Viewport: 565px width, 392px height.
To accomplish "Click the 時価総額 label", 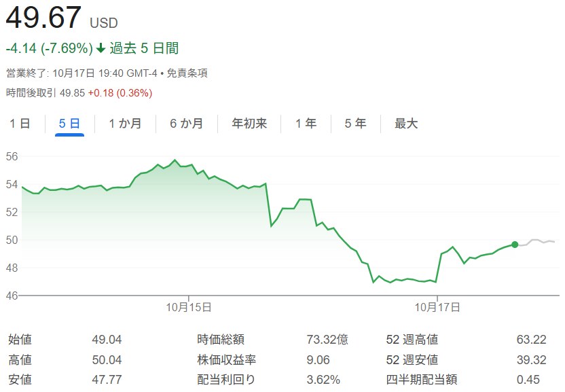I will click(x=221, y=340).
